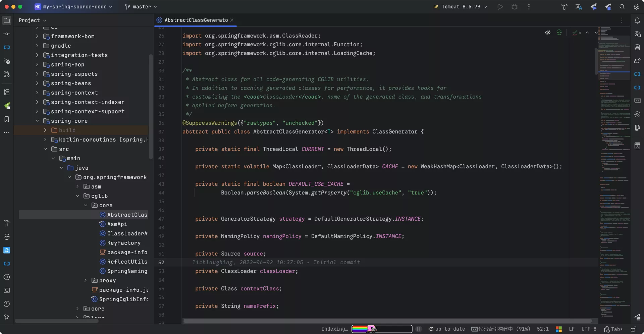Open the Terminal tool window
644x334 pixels.
pos(7,290)
